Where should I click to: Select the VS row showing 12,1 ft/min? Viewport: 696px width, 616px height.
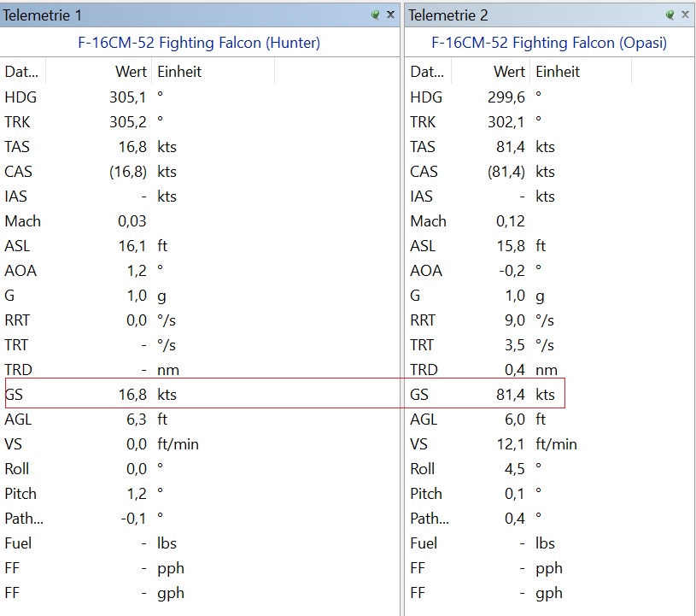550,444
